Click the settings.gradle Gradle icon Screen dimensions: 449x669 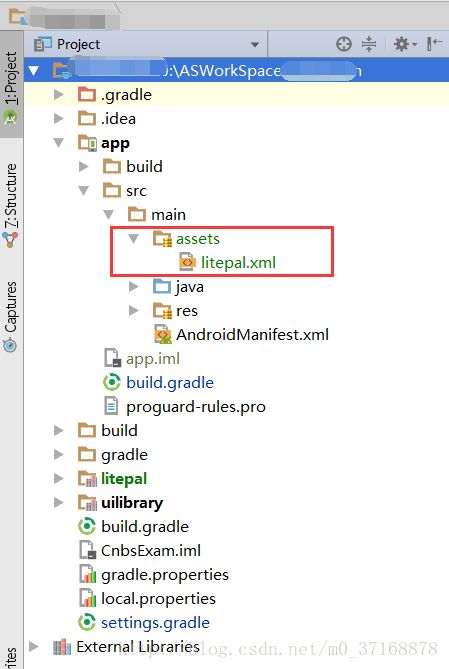(87, 622)
